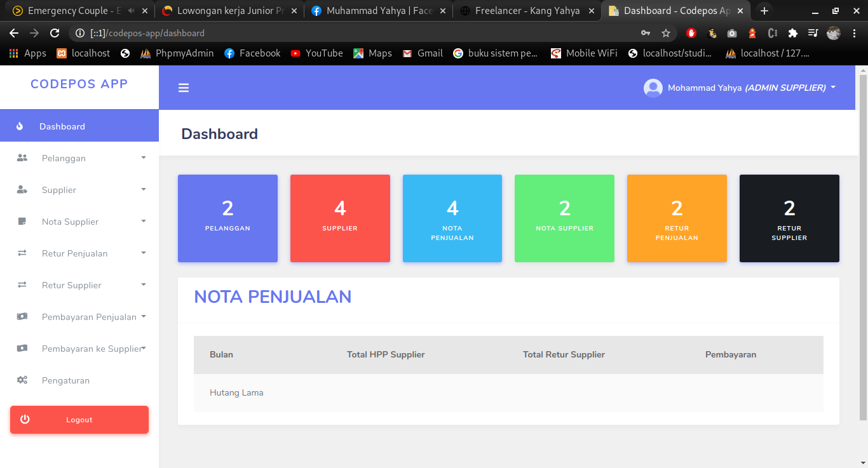Click the user avatar in header

[x=653, y=88]
